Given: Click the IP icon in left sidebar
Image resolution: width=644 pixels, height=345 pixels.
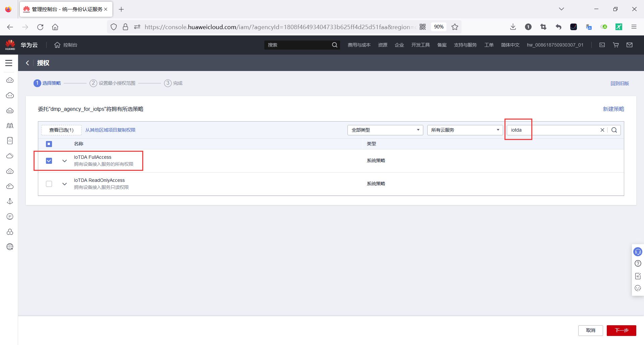Looking at the screenshot, I should [10, 217].
